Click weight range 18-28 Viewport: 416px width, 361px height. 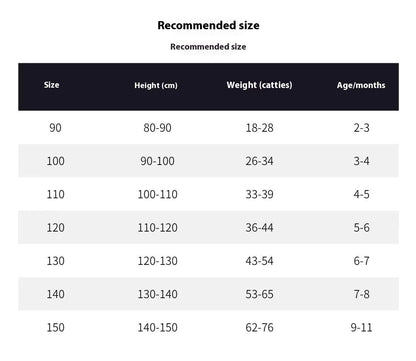pos(259,128)
